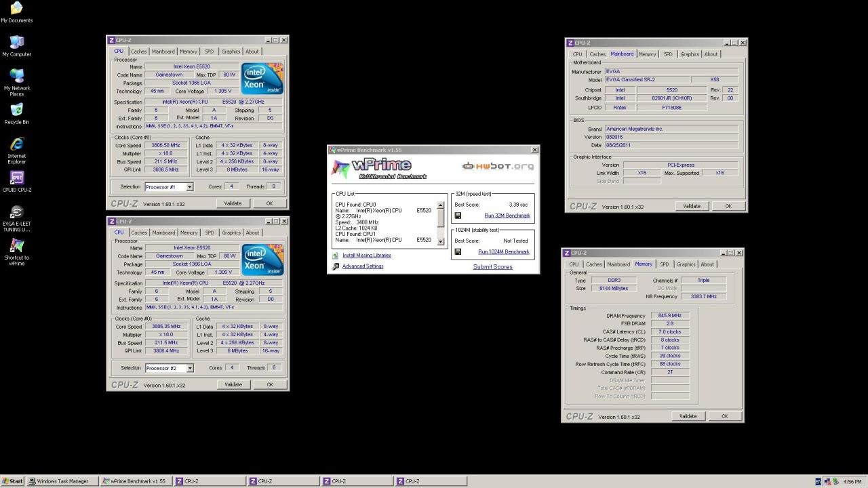Screen dimensions: 868x488
Task: Click the CPU List scrollbar down arrow
Action: tap(441, 241)
